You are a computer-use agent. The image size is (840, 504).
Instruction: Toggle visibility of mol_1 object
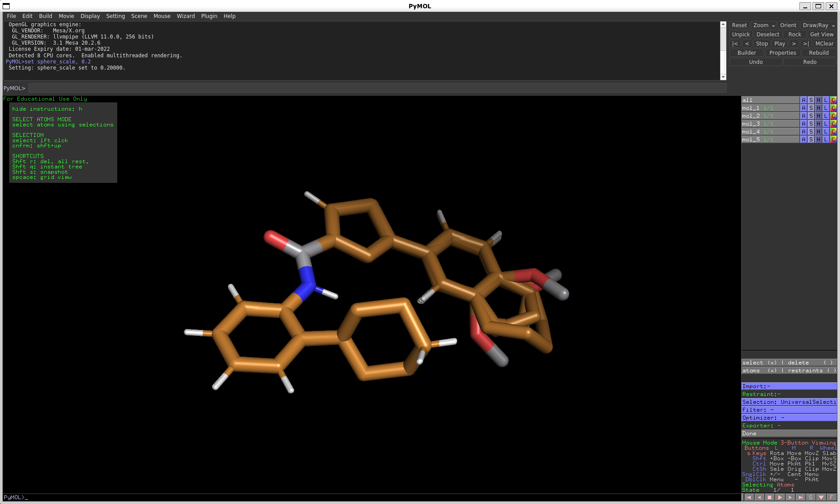(x=770, y=108)
